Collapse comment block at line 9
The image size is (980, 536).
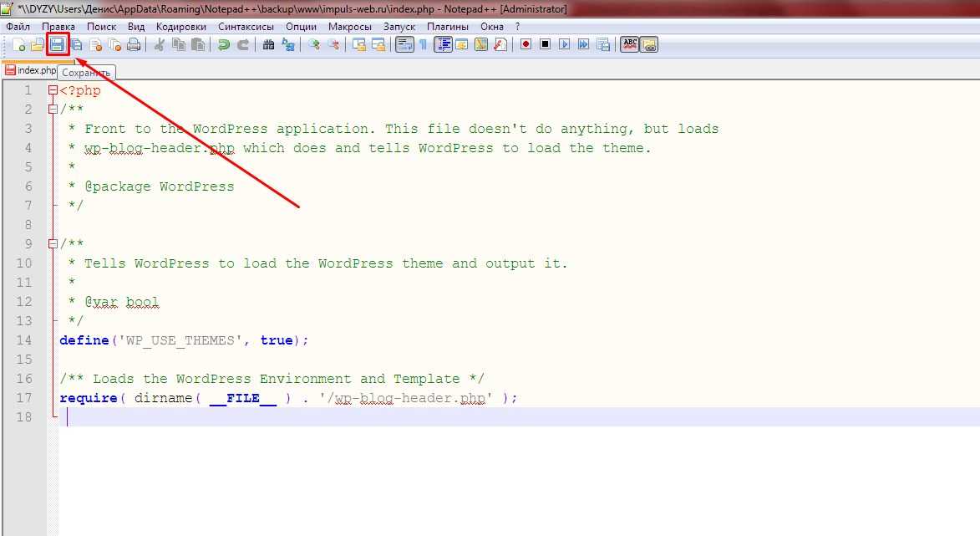[53, 244]
